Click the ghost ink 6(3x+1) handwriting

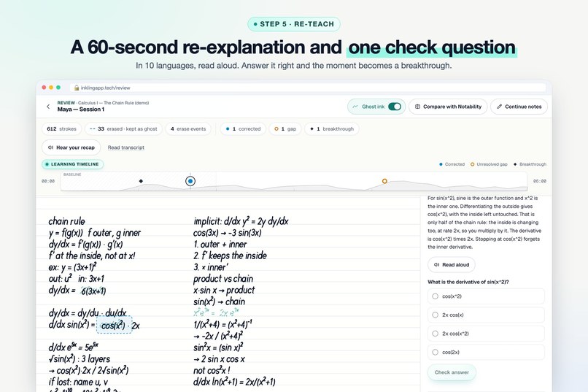tap(94, 291)
